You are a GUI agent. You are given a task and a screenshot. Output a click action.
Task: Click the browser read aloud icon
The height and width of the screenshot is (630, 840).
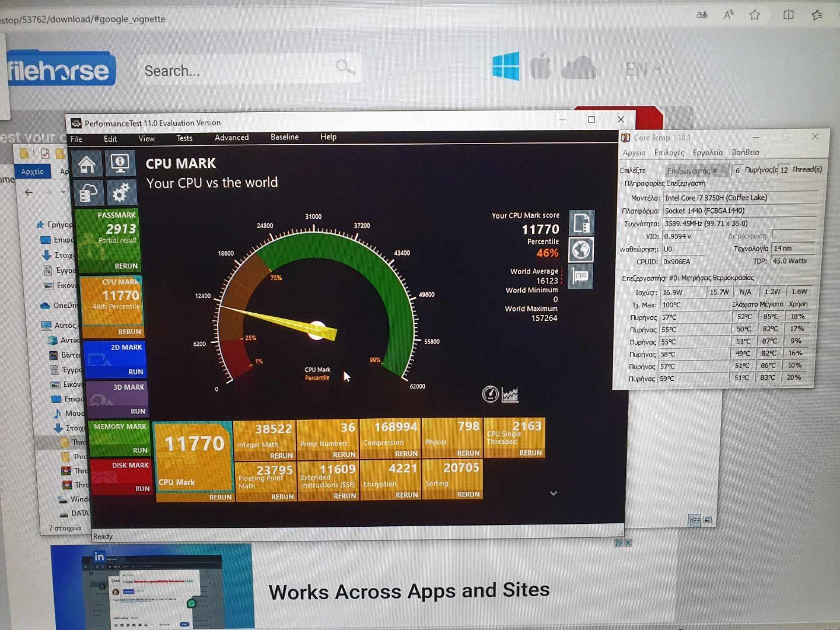[x=729, y=15]
